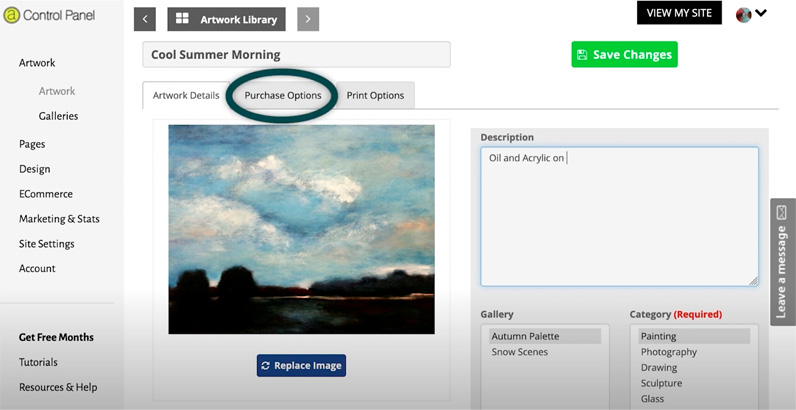Click inside the Description text area
Viewport: 796px width, 410px height.
(x=618, y=216)
